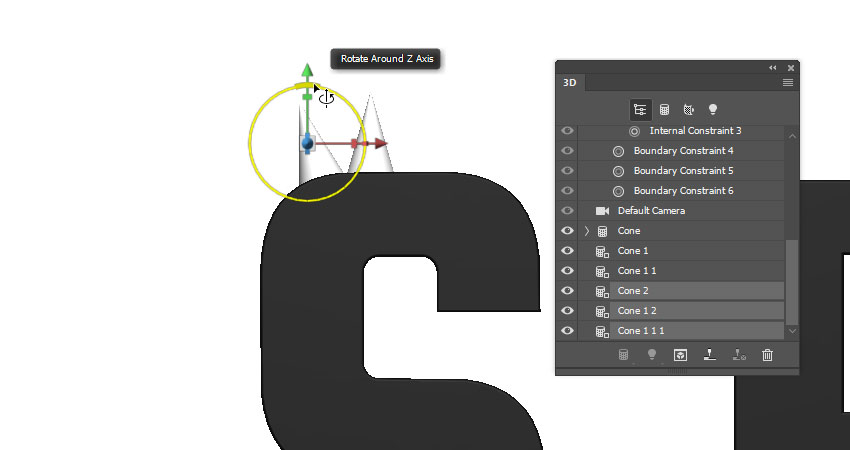Click the trash icon to delete object
This screenshot has width=850, height=450.
click(x=767, y=355)
